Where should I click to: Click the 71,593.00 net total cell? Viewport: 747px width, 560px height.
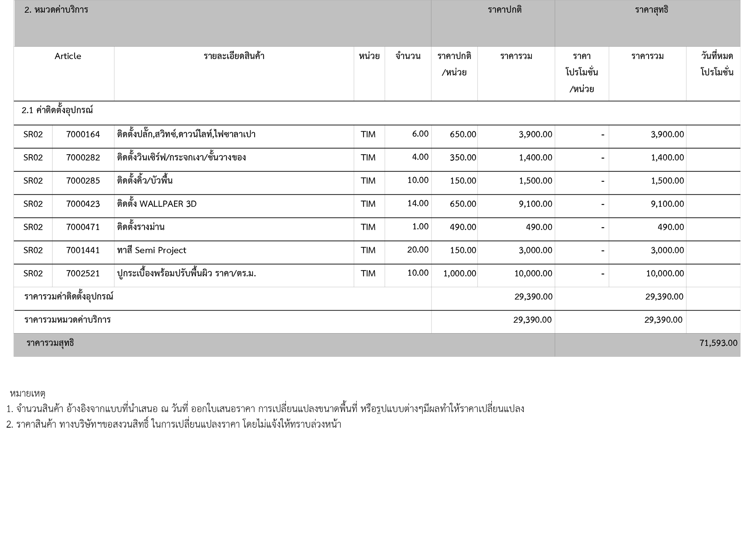718,343
